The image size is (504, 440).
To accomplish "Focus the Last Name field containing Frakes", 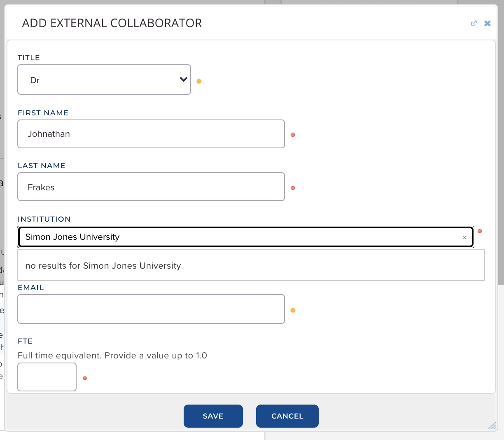I will pos(151,187).
